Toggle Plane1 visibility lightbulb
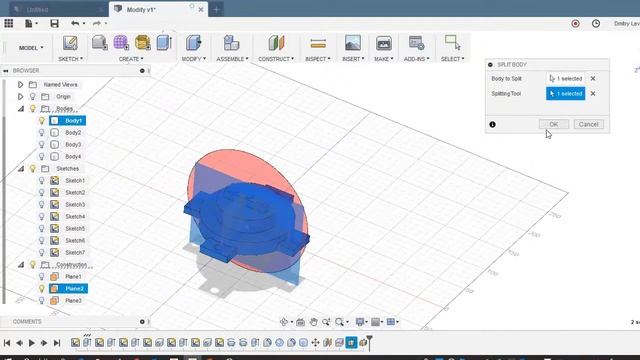This screenshot has width=640, height=360. coord(42,276)
